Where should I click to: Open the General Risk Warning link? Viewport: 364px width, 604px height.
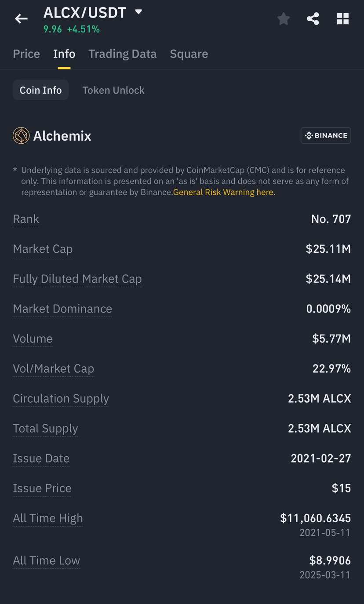224,192
